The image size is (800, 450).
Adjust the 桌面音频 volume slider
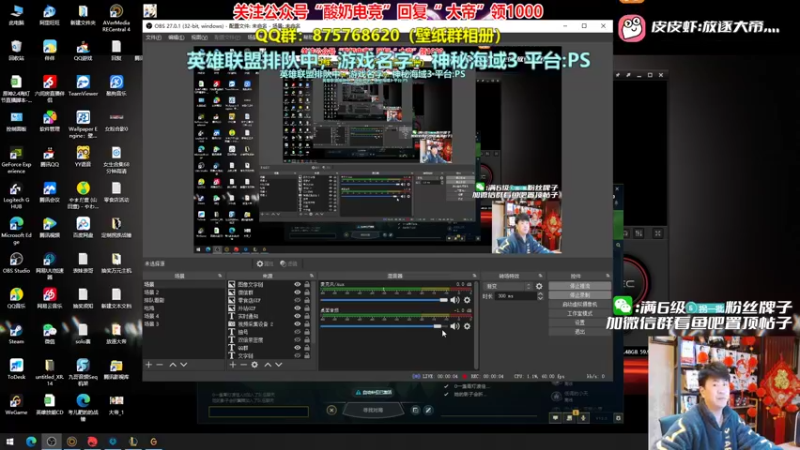coord(384,326)
